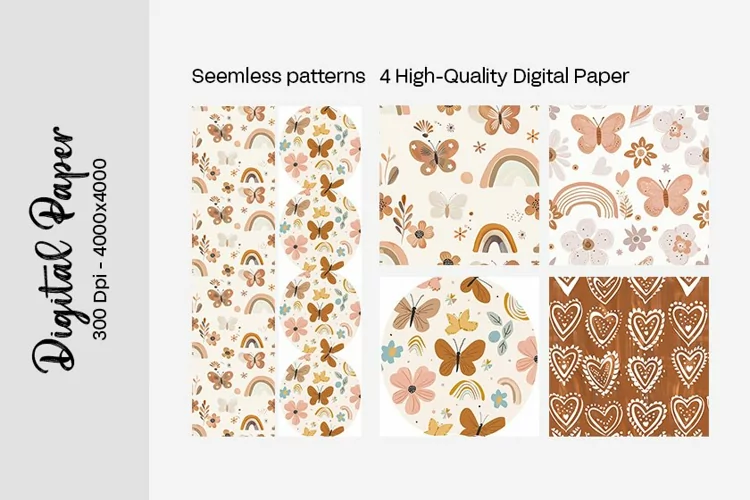The height and width of the screenshot is (500, 750).
Task: Click the yellow butterfly in circular preview
Action: (461, 322)
